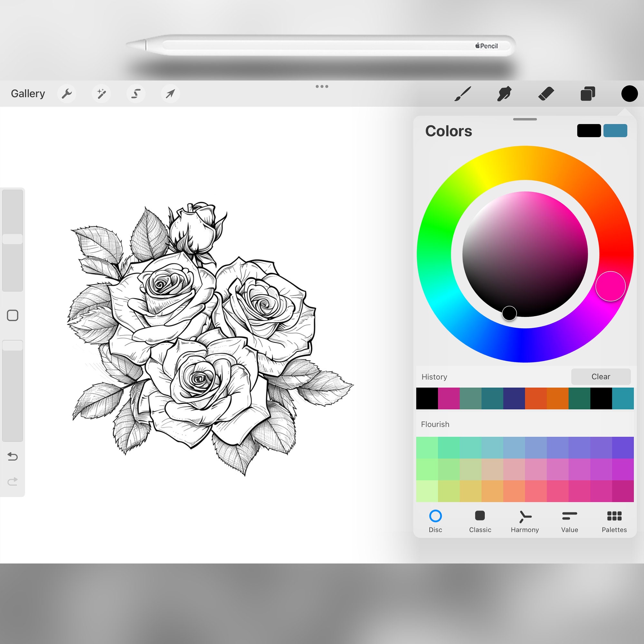Pick muted sage green from History
The width and height of the screenshot is (644, 644).
(470, 398)
